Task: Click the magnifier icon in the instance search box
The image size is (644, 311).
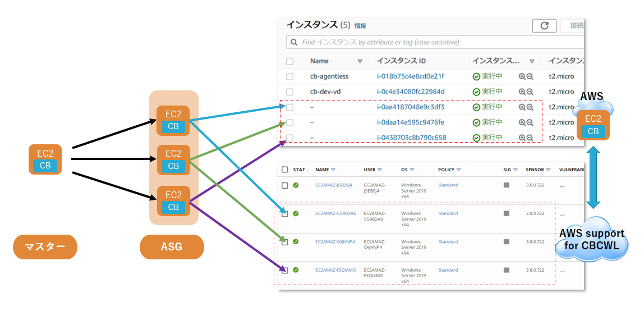Action: click(293, 42)
